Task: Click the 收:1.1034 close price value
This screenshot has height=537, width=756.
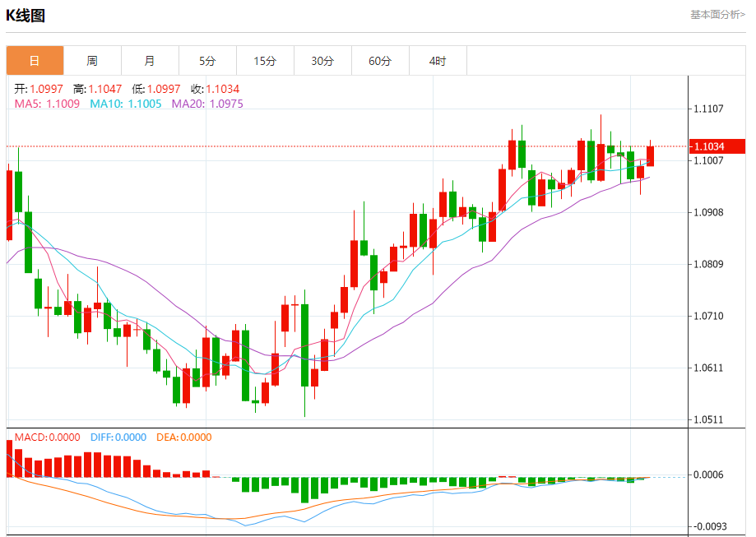Action: [215, 89]
